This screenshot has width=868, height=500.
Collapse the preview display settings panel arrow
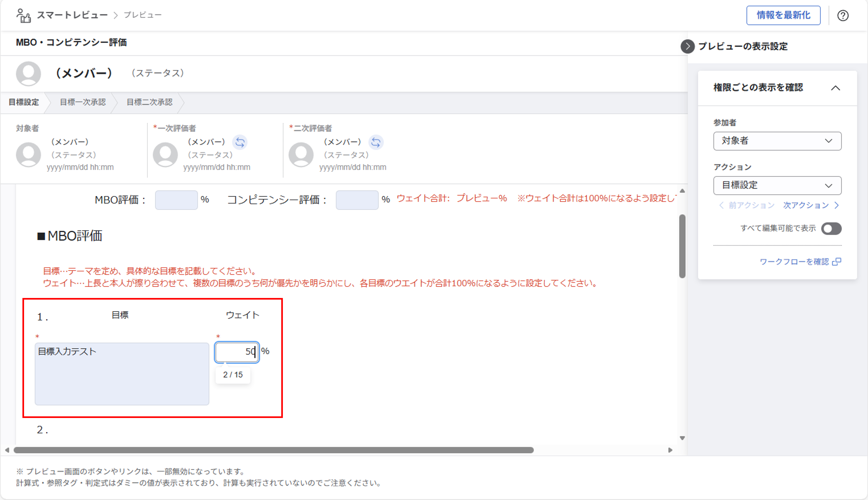tap(687, 46)
